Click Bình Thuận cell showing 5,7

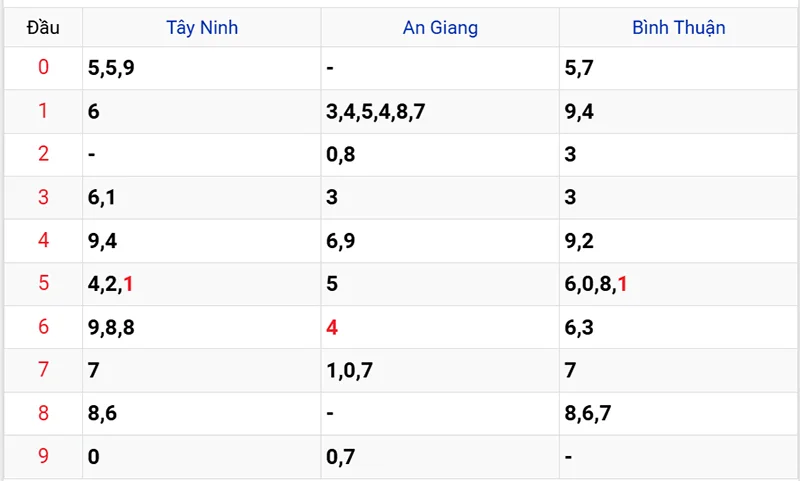tap(678, 68)
